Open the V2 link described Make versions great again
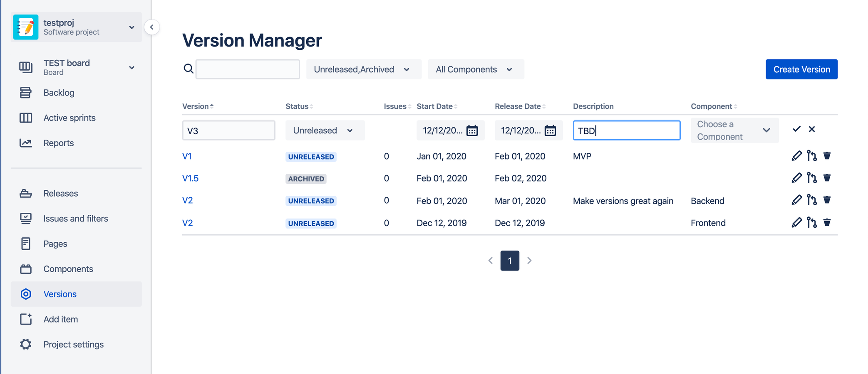This screenshot has width=868, height=374. point(187,200)
